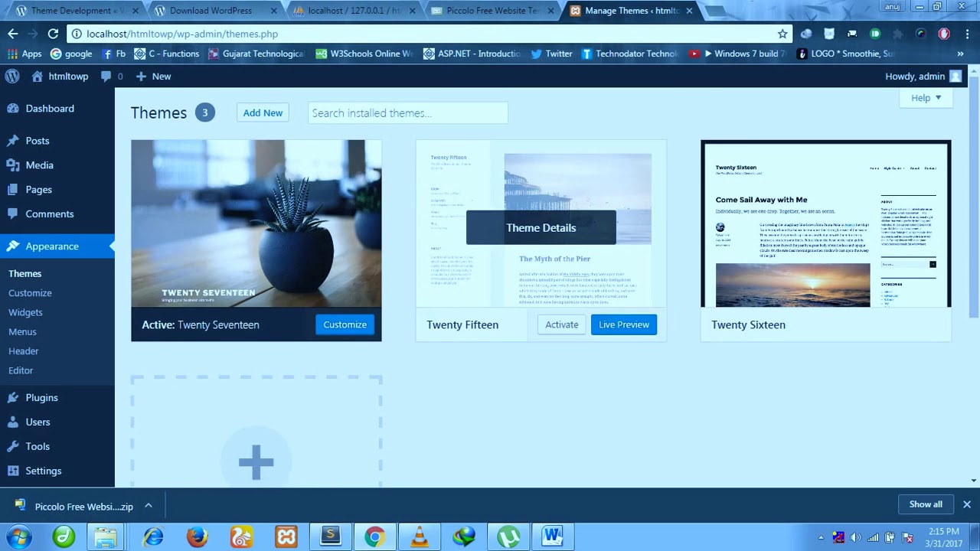This screenshot has height=551, width=980.
Task: Customize the active Twenty Seventeen theme
Action: (345, 324)
